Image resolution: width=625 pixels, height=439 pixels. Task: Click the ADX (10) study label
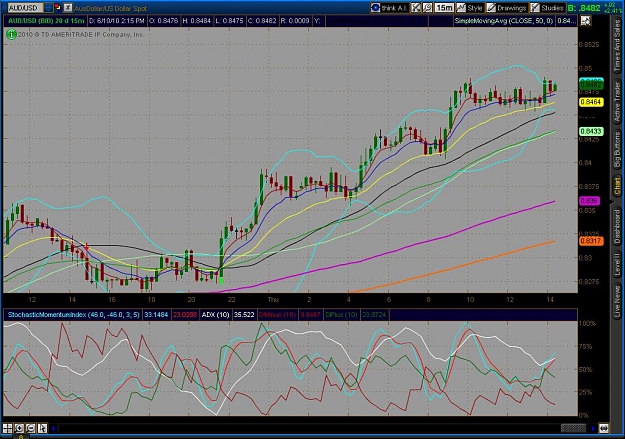coord(215,315)
